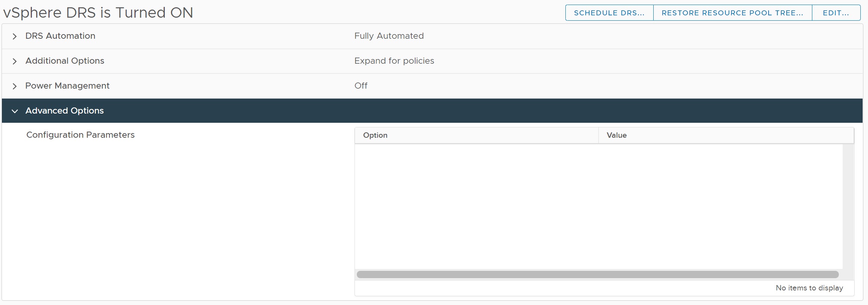Click the Advanced Options header label
Viewport: 868px width, 305px height.
point(65,111)
